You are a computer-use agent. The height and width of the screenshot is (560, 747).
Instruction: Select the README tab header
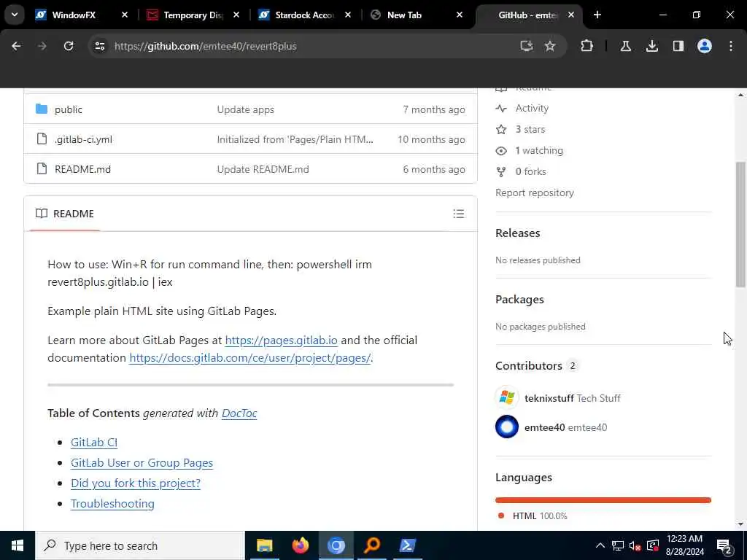tap(65, 214)
